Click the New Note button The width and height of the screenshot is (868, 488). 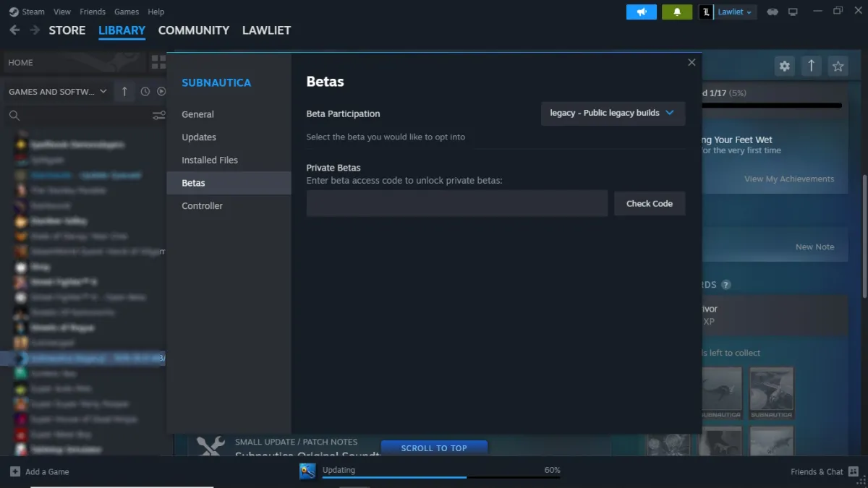(814, 247)
